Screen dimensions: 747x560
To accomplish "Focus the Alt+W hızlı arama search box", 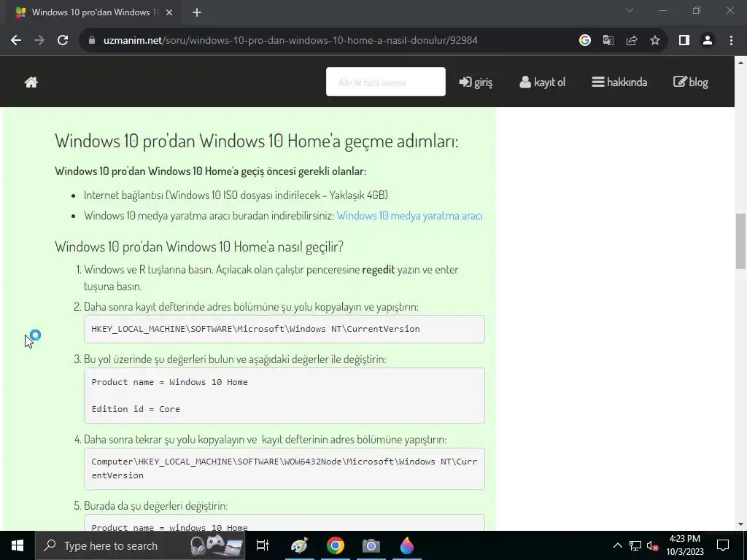I will pyautogui.click(x=385, y=82).
